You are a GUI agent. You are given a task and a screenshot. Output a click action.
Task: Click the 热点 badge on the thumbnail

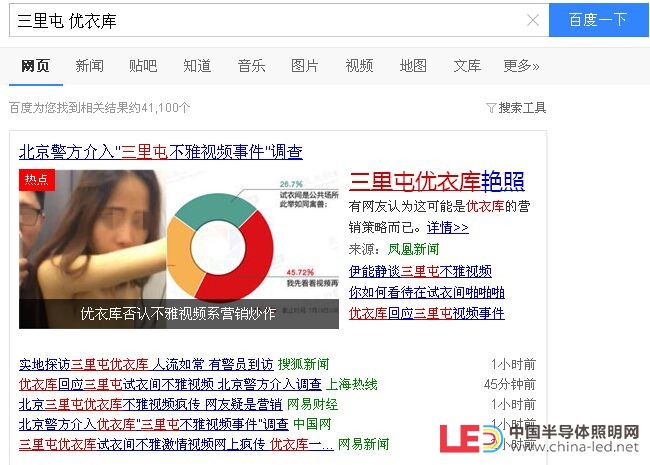click(x=37, y=180)
